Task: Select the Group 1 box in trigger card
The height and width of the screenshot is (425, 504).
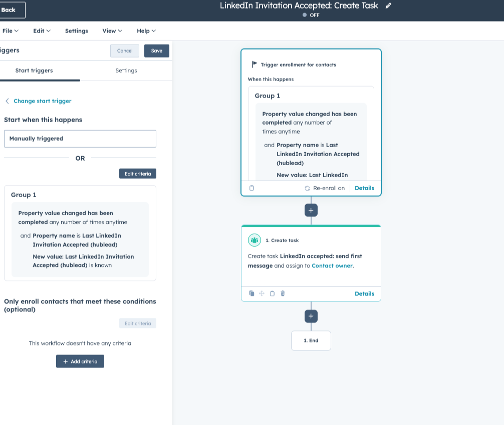Action: [x=311, y=133]
